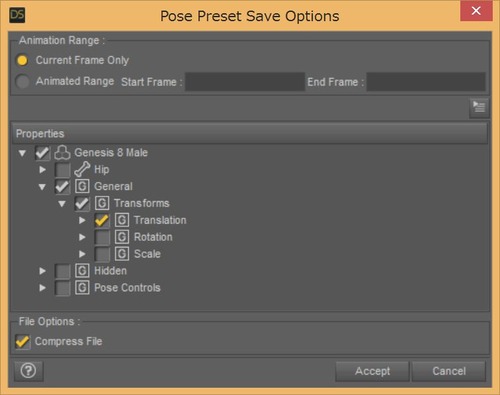The width and height of the screenshot is (500, 395).
Task: Check the Hidden checkbox
Action: pyautogui.click(x=62, y=271)
